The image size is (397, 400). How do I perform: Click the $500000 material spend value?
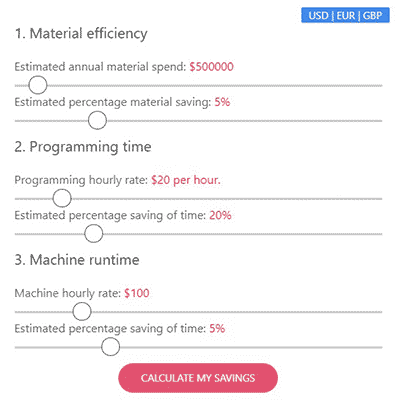click(211, 67)
